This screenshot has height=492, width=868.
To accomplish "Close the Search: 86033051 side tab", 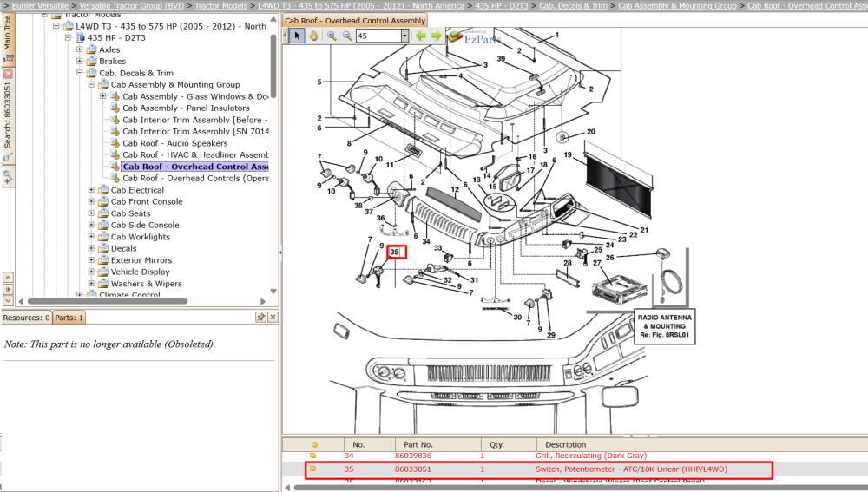I will click(x=8, y=74).
